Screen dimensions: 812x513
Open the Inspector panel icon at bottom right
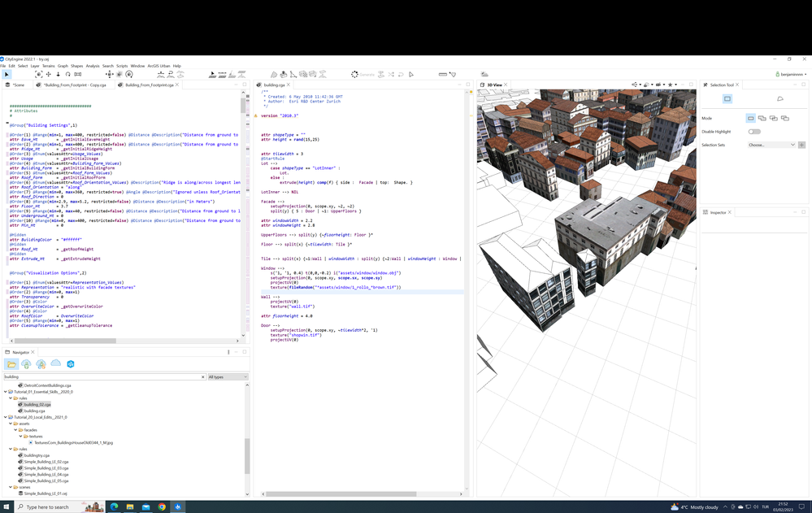click(706, 213)
